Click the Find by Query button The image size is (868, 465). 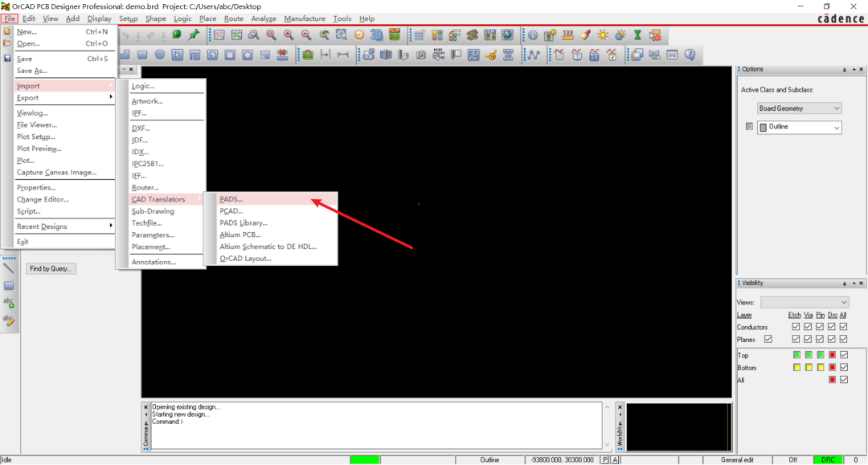51,269
